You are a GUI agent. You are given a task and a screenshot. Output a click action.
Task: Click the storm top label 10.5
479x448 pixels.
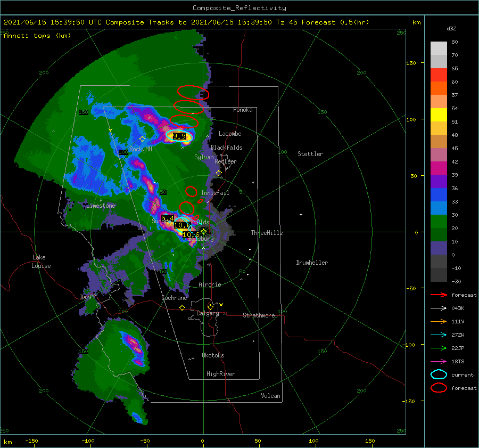(x=183, y=225)
